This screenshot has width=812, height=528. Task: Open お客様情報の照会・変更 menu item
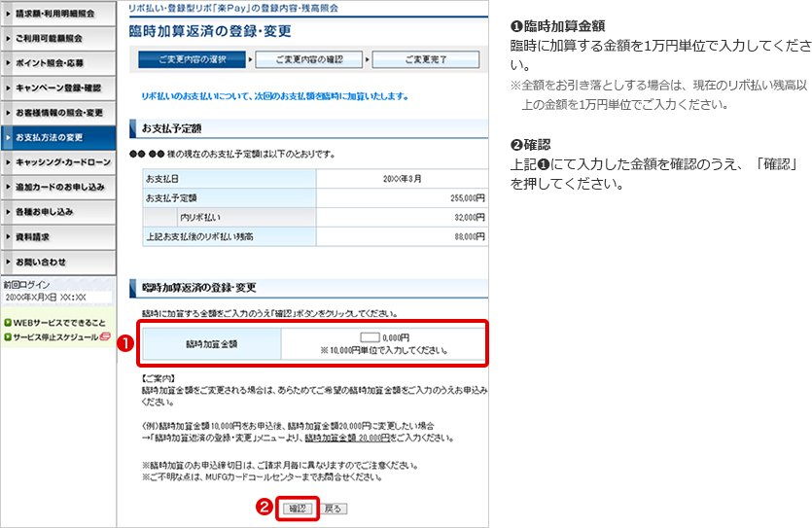click(58, 113)
